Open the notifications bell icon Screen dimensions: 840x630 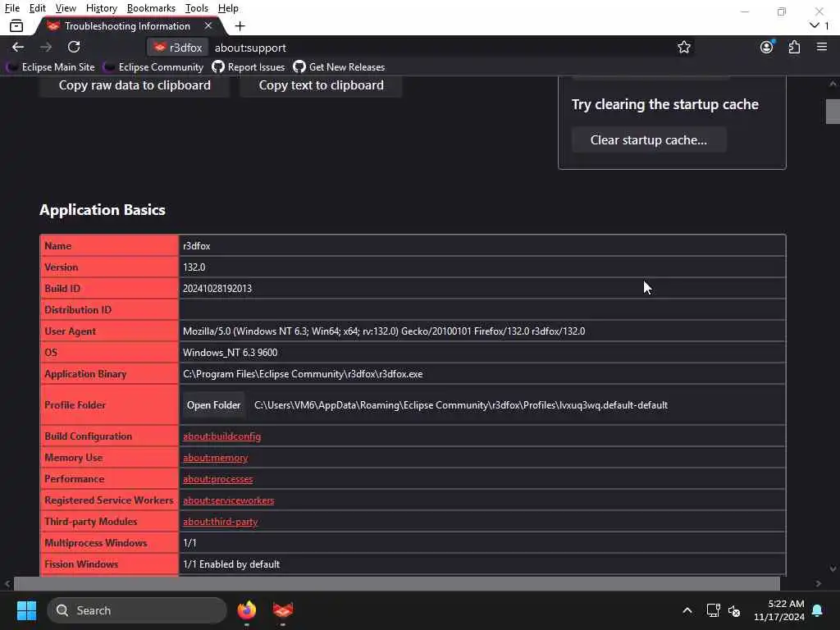pyautogui.click(x=818, y=610)
